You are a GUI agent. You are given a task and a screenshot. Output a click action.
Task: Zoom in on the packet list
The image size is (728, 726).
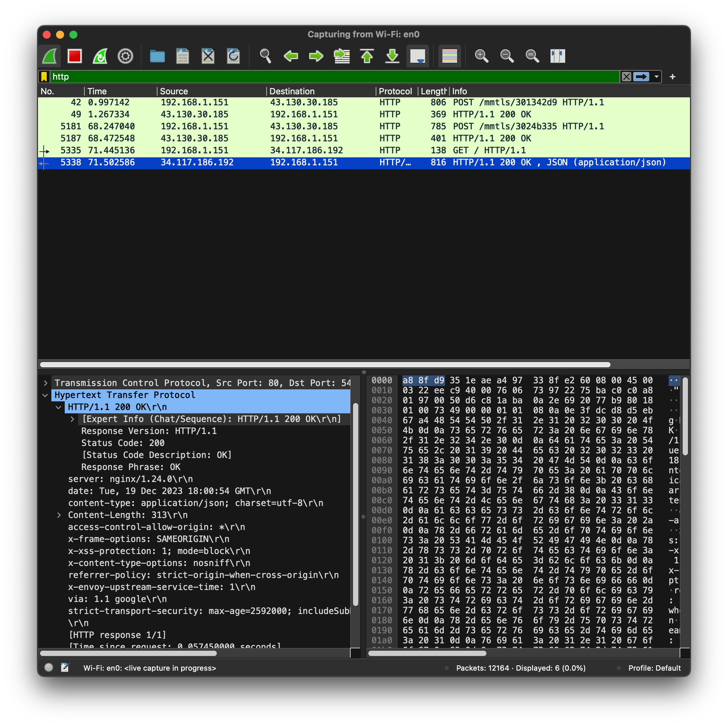pyautogui.click(x=481, y=56)
